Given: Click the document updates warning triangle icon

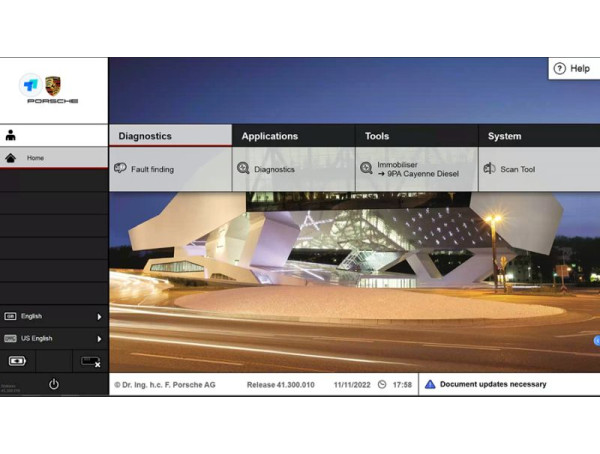Looking at the screenshot, I should (430, 384).
